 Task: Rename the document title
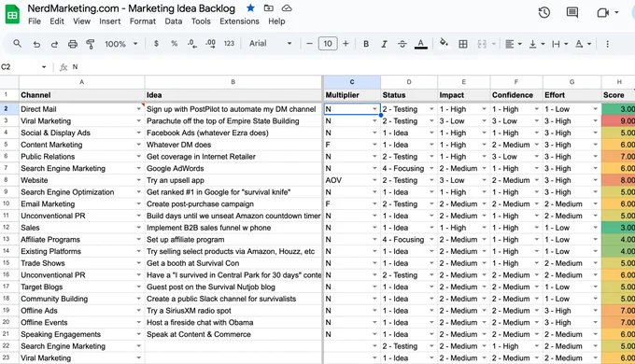pyautogui.click(x=132, y=8)
